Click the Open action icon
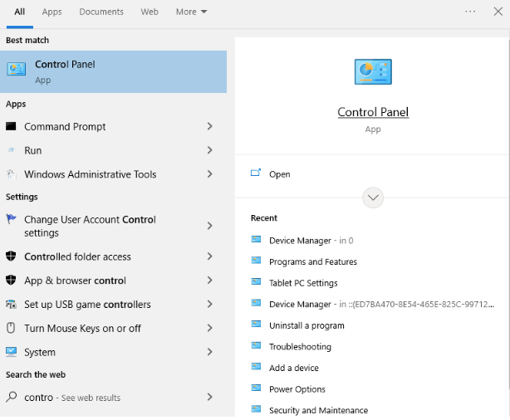The image size is (510, 420). click(x=256, y=173)
